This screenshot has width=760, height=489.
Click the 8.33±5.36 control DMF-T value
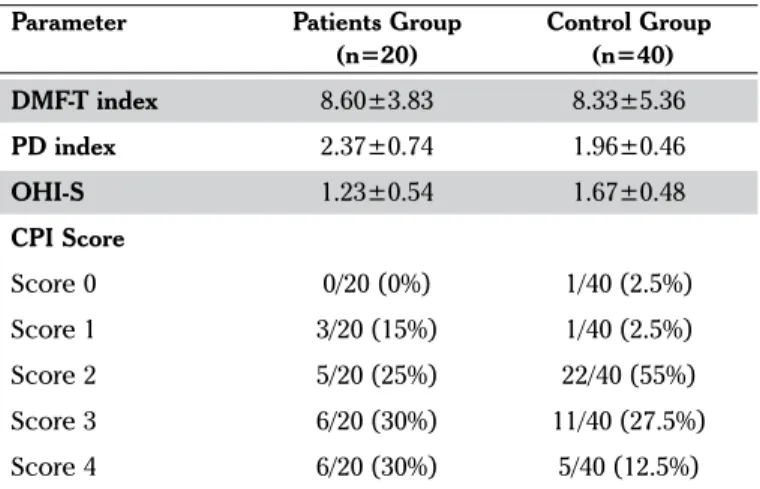point(629,101)
